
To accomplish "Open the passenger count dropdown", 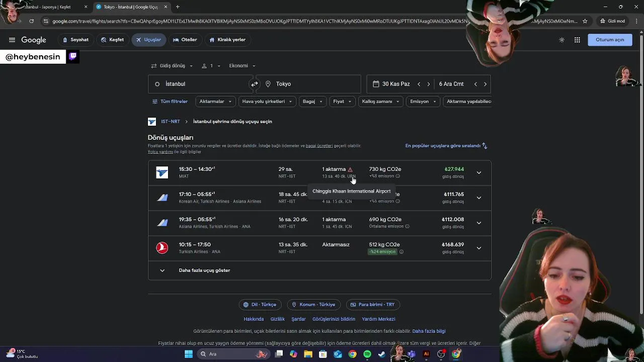I will pos(211,66).
